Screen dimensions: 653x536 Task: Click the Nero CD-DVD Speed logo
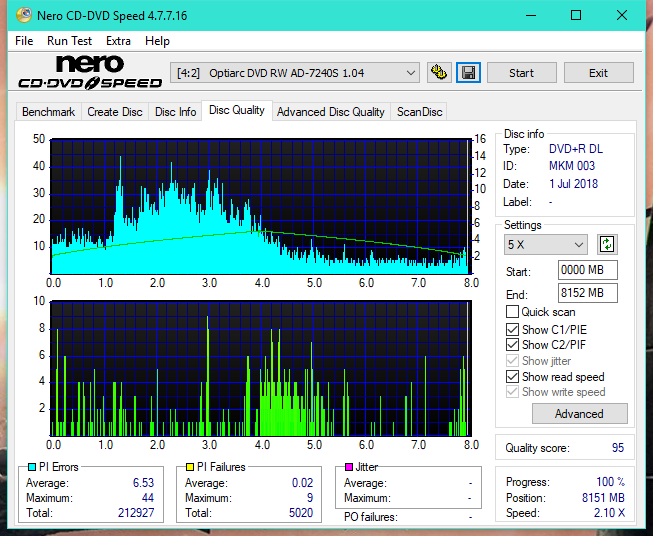click(x=90, y=72)
